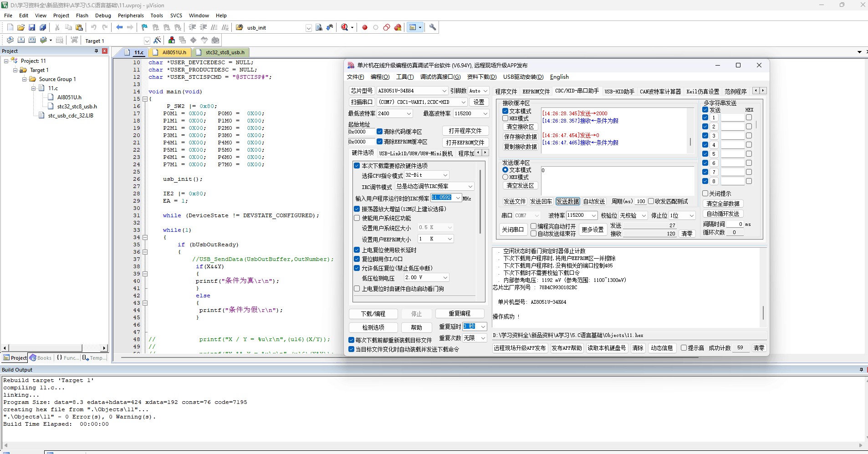Click the 检测选项 button
This screenshot has width=868, height=454.
373,327
